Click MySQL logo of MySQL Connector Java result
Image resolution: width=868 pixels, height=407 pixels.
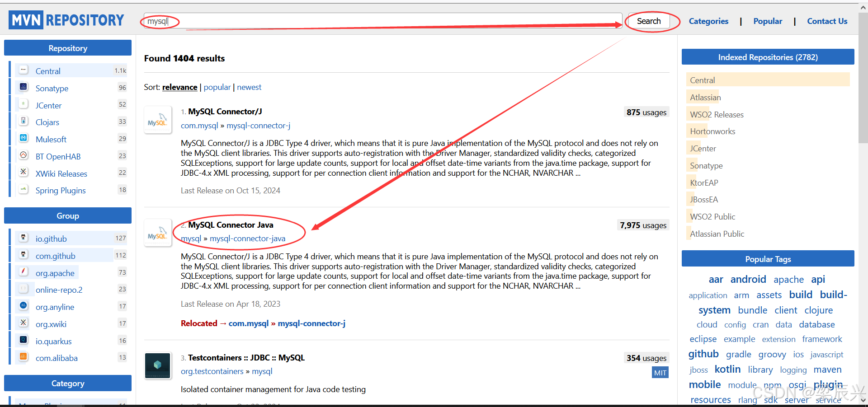coord(158,233)
